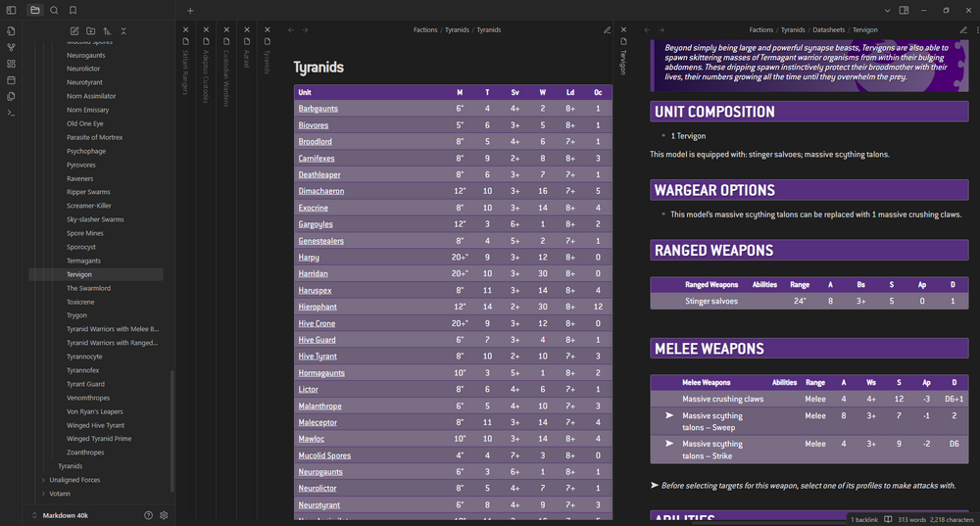980x526 pixels.
Task: Collapse all folders in file explorer
Action: pos(123,30)
